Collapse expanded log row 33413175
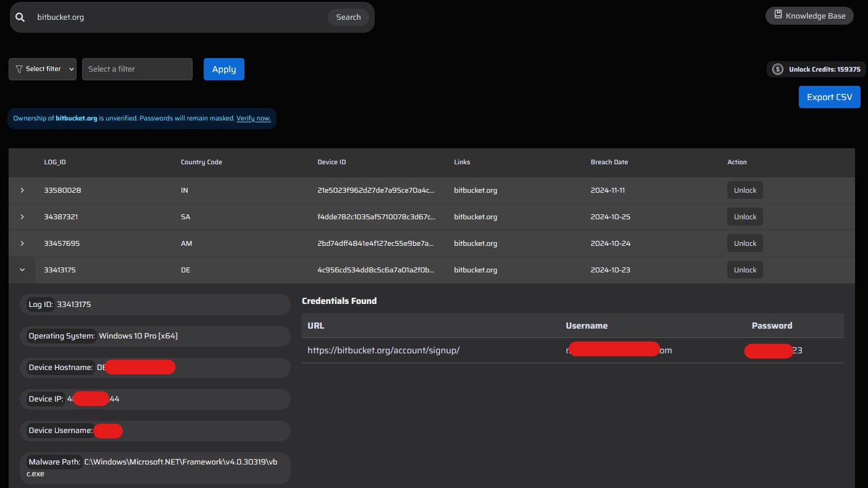 pos(22,270)
